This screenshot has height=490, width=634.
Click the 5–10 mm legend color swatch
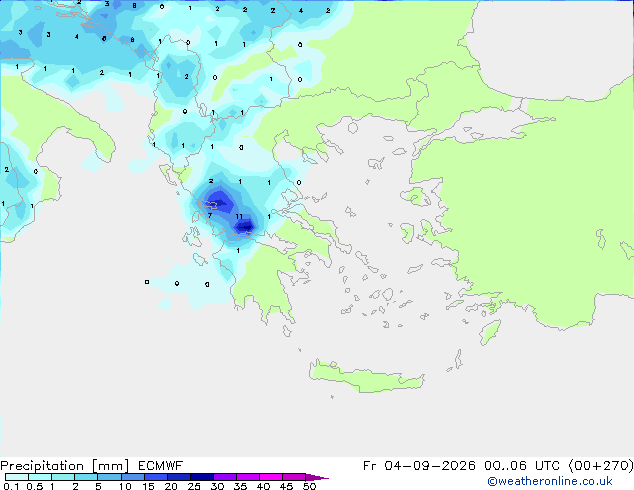click(x=110, y=477)
